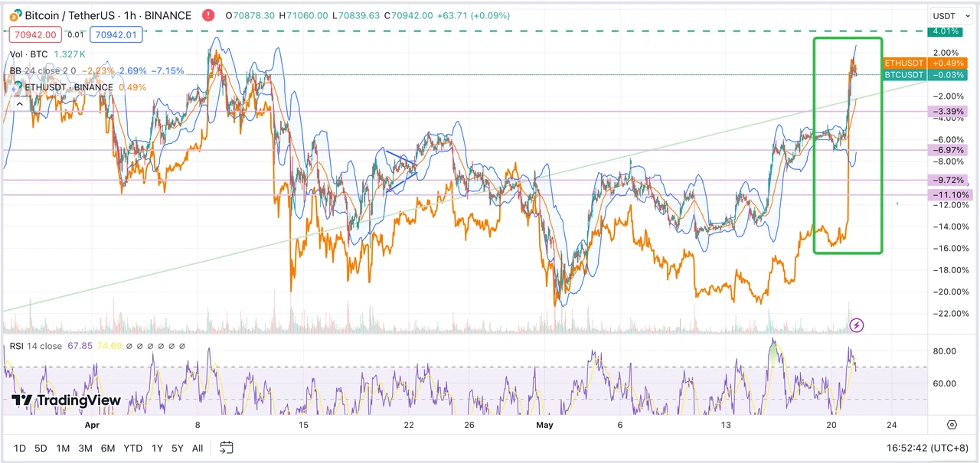
Task: Select the 3M time range
Action: (x=85, y=448)
